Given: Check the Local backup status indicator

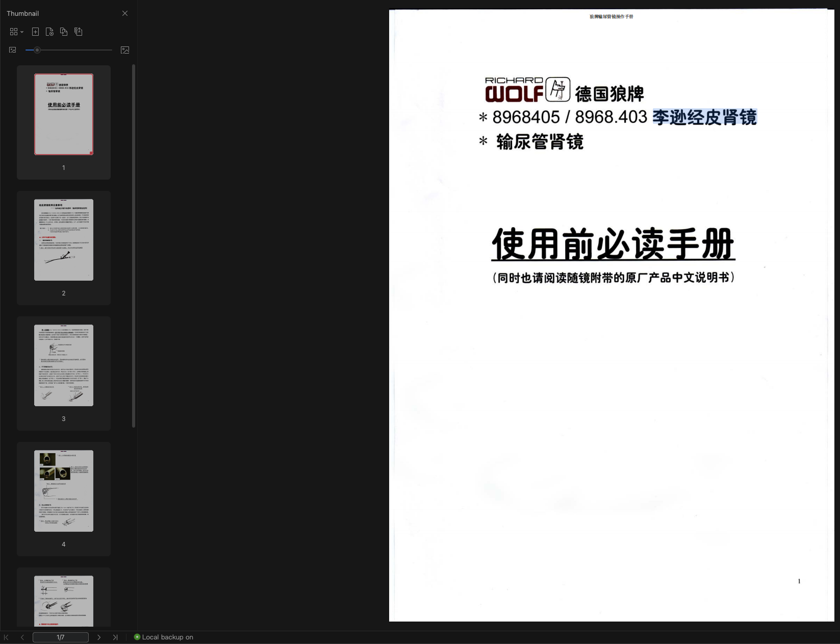Looking at the screenshot, I should (x=136, y=637).
